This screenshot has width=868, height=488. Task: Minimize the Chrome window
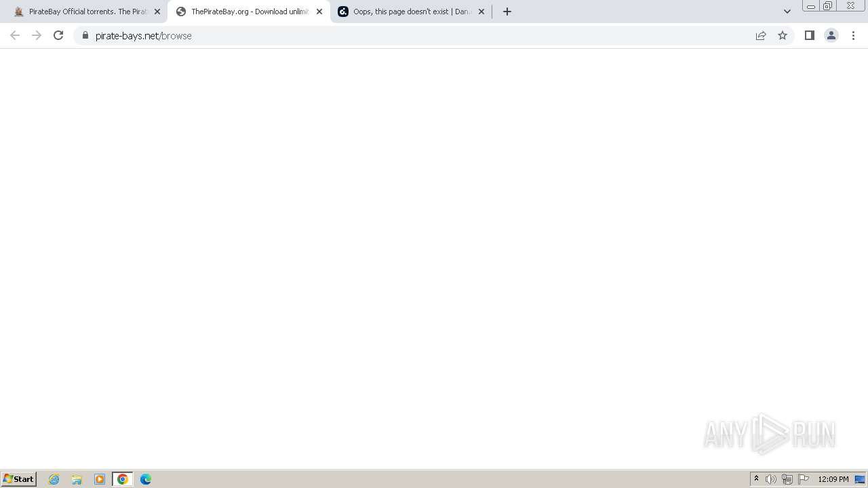pos(811,6)
